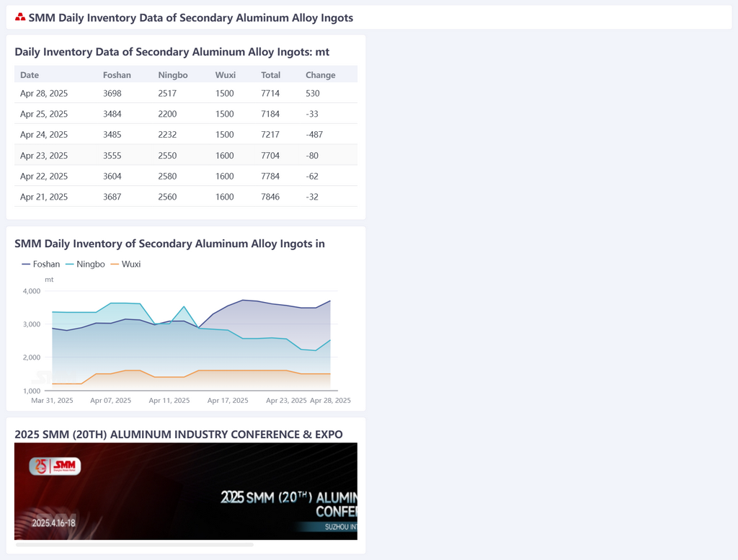Toggle the Ningbo series in chart legend
This screenshot has height=560, width=738.
coord(85,264)
